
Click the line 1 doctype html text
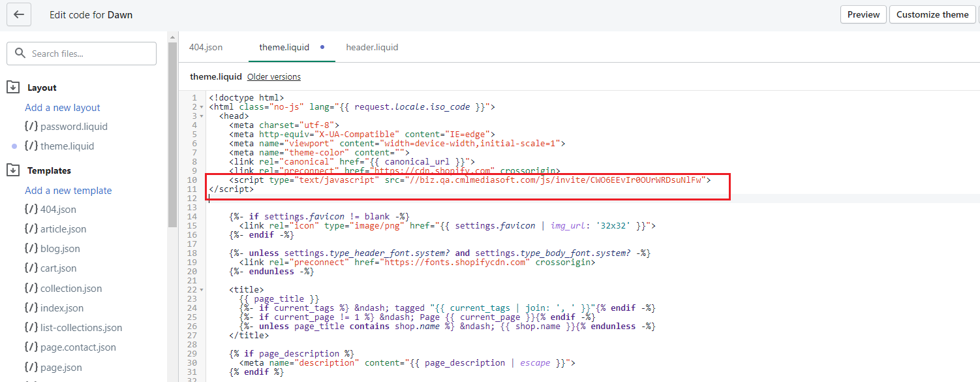click(x=246, y=98)
